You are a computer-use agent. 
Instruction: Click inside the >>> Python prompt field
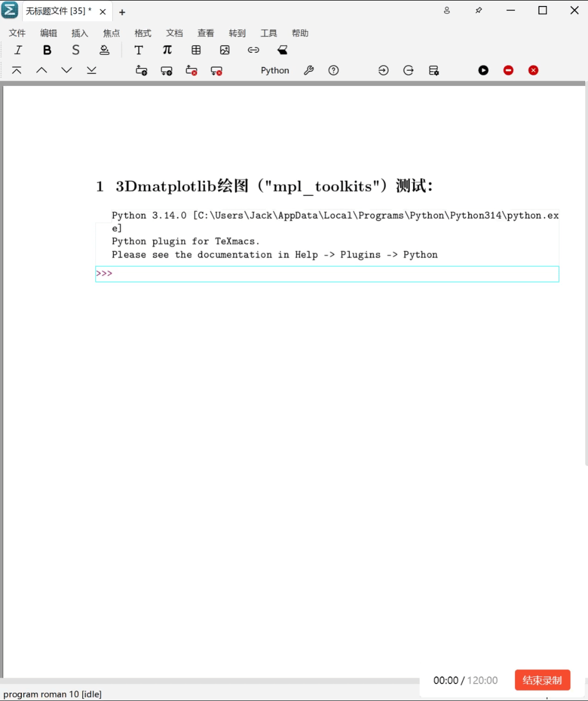coord(218,274)
